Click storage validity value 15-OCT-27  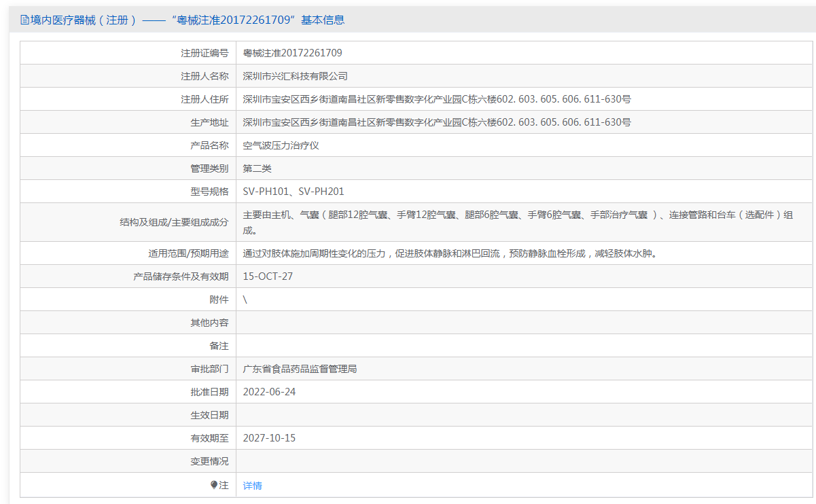click(268, 276)
